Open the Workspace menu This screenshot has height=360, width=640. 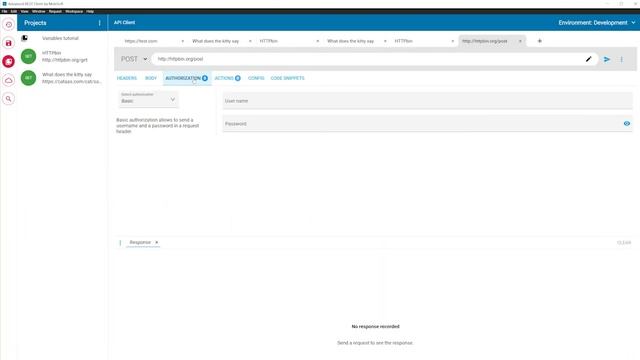[x=74, y=11]
